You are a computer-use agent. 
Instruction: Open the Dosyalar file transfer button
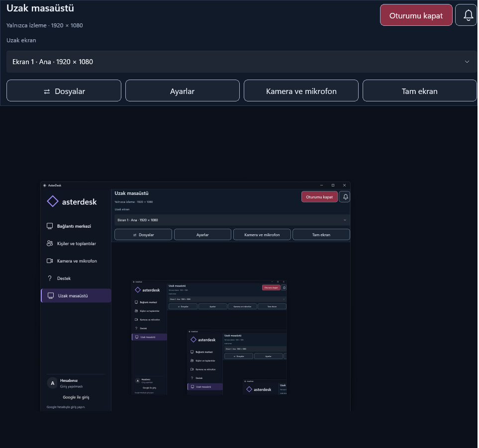(64, 90)
